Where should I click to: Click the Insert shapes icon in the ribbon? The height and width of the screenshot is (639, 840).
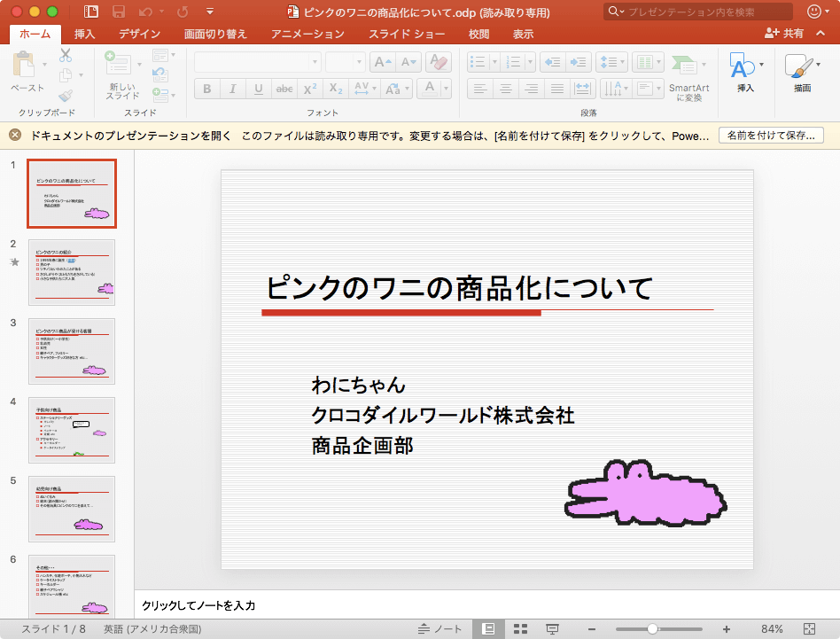pyautogui.click(x=741, y=66)
